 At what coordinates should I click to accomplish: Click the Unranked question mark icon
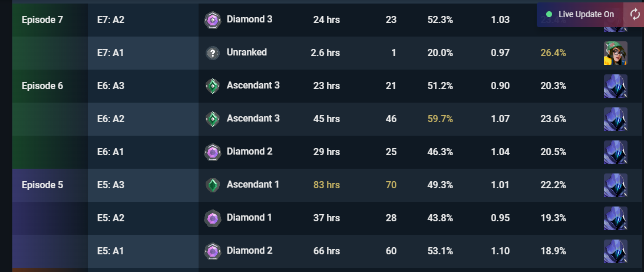click(x=213, y=53)
